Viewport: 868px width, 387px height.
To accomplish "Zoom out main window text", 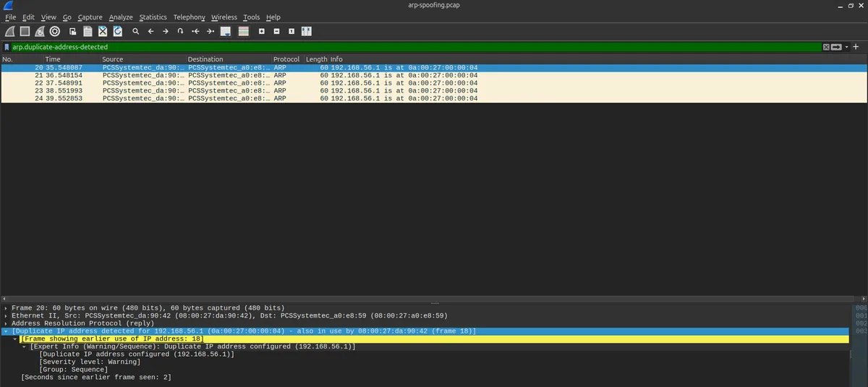I will tap(276, 31).
